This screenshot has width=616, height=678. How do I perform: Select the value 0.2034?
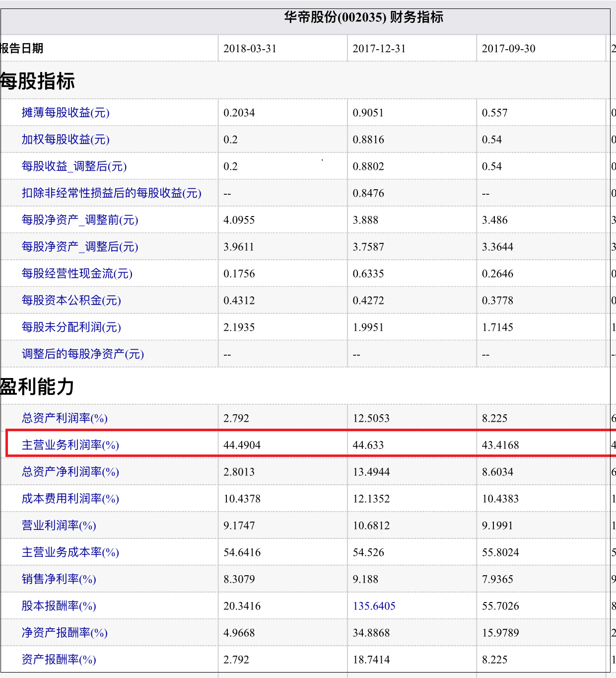coord(239,113)
